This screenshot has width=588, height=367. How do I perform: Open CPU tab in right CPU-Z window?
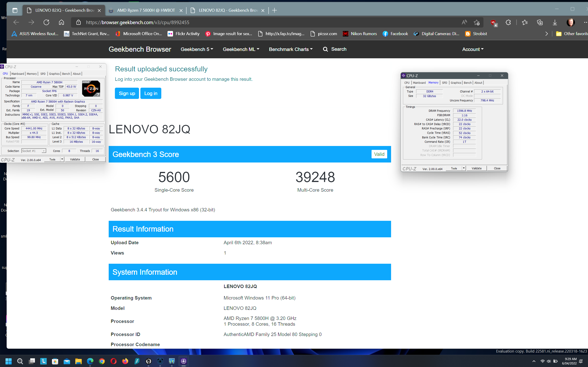(407, 83)
